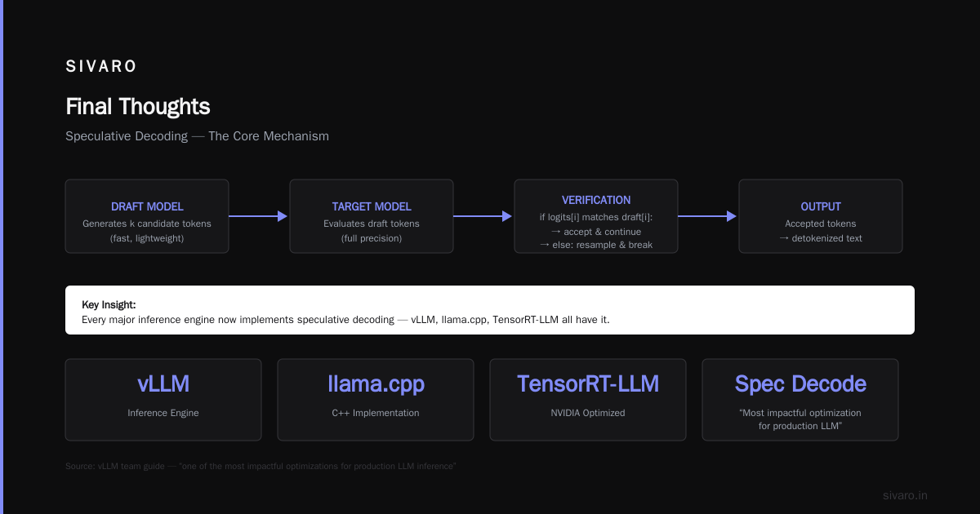This screenshot has height=514, width=980.
Task: Open the TensorRT-LLM NVIDIA Optimized card
Action: click(x=588, y=400)
